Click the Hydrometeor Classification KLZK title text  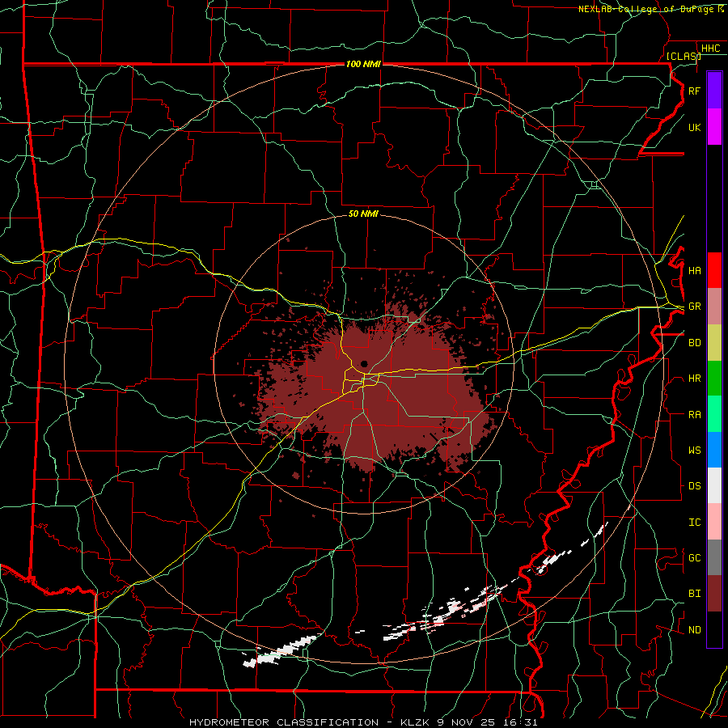click(363, 722)
